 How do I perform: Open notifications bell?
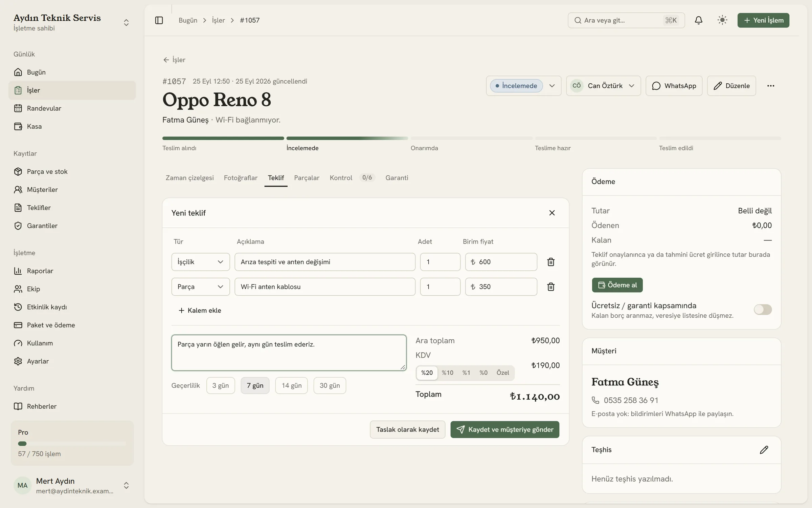pos(698,20)
